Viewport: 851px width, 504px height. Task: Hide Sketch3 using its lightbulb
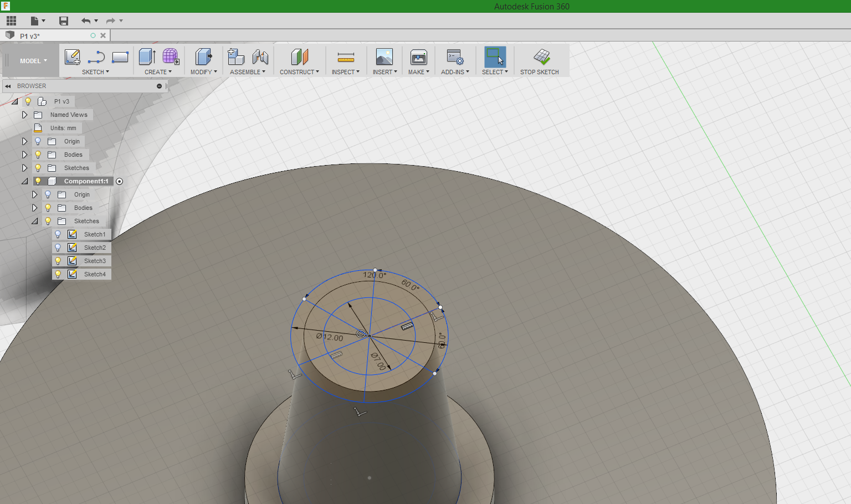tap(58, 261)
